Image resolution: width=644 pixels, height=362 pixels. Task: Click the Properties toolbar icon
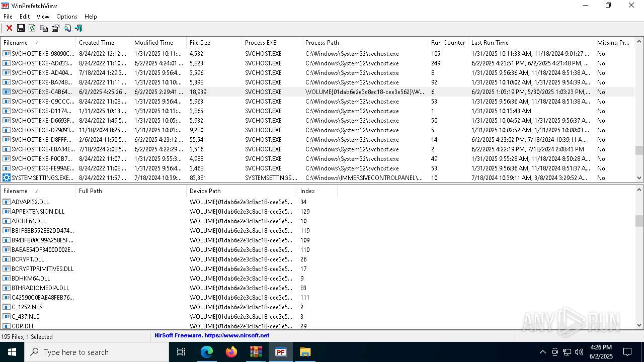tap(55, 28)
